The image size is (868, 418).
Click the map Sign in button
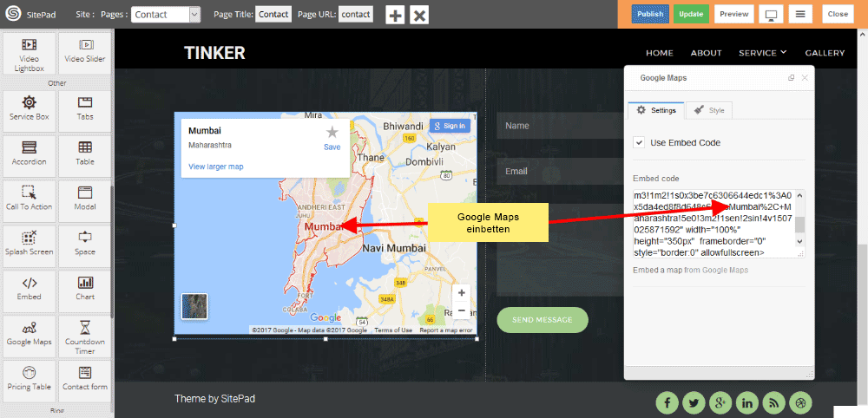click(450, 126)
